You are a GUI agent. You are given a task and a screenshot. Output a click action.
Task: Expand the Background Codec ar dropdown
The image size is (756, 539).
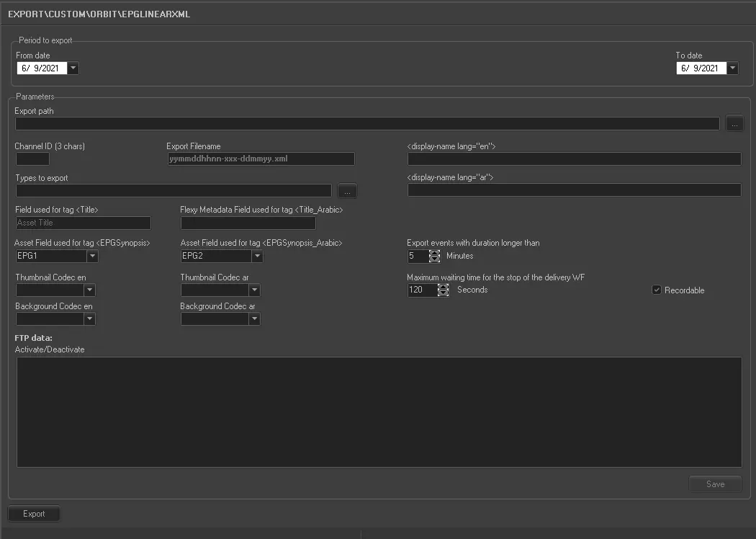coord(254,319)
